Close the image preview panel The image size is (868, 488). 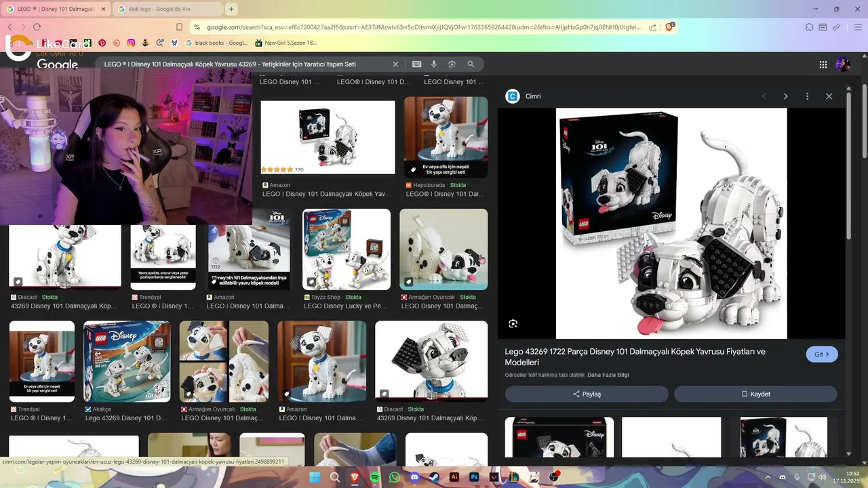(x=829, y=96)
